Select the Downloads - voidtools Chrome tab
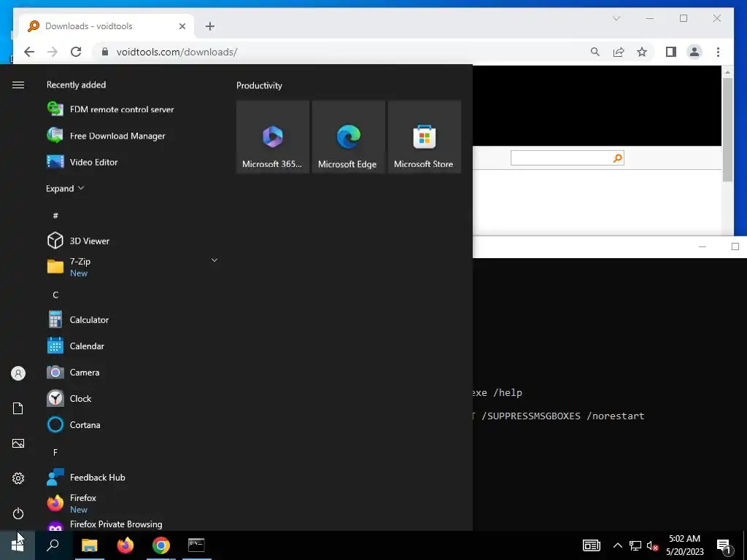The height and width of the screenshot is (560, 747). (106, 26)
